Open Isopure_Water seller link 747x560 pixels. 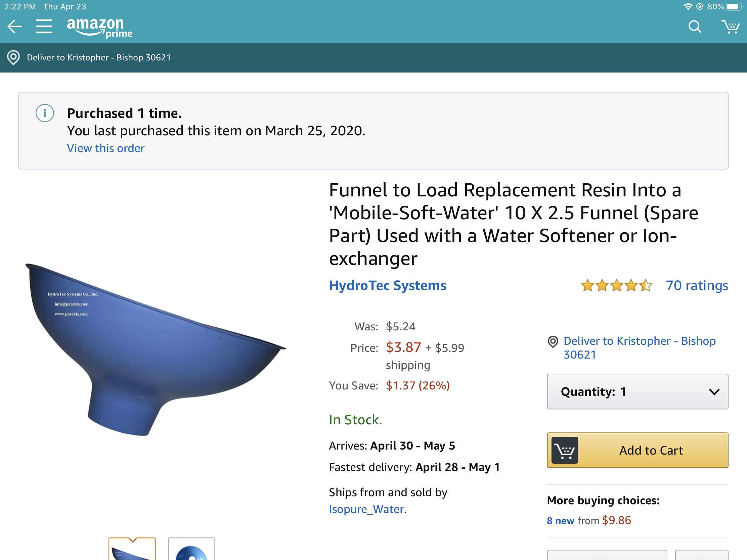[x=366, y=509]
